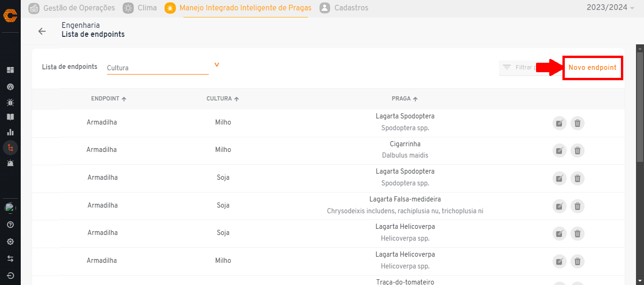Click the orange company logo in sidebar
This screenshot has width=644, height=285.
[10, 15]
